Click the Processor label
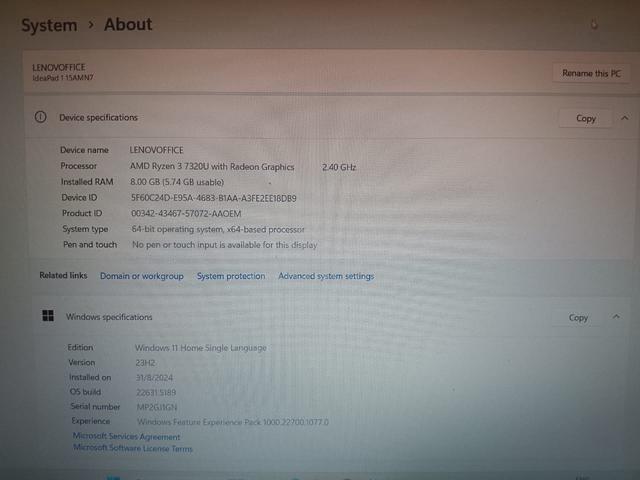The height and width of the screenshot is (480, 640). (78, 166)
